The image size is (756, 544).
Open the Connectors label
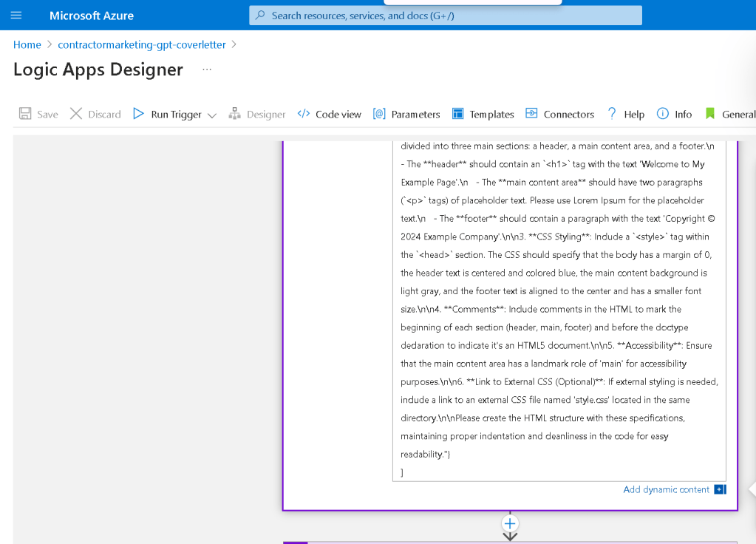pos(569,115)
